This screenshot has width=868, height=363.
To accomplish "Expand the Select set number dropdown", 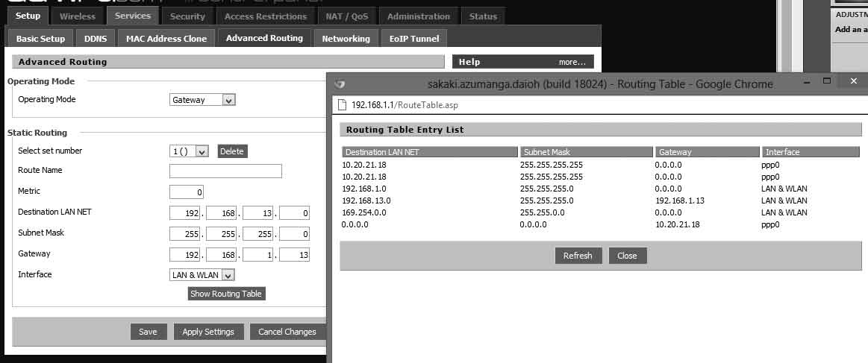I will click(189, 151).
